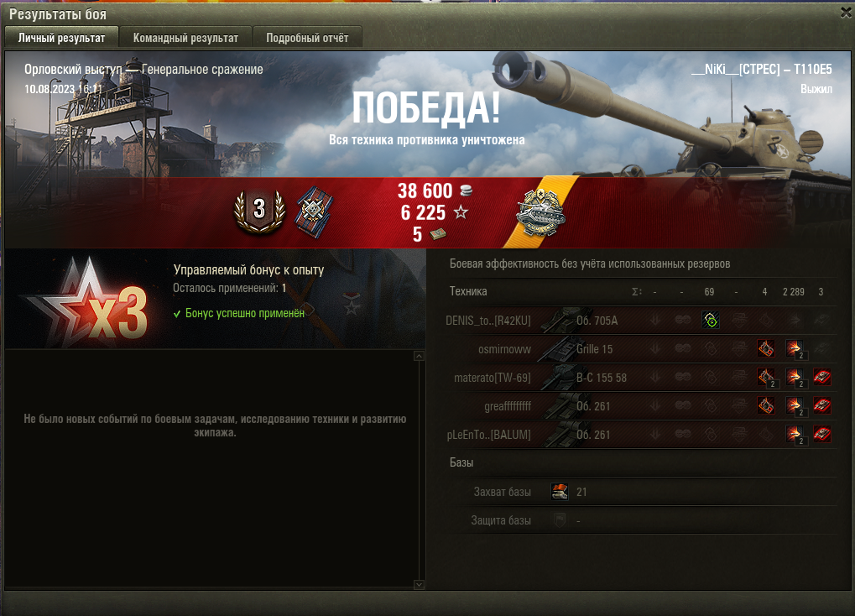Click the damage icon in osmirnoww row
Image resolution: width=855 pixels, height=616 pixels.
click(x=794, y=348)
